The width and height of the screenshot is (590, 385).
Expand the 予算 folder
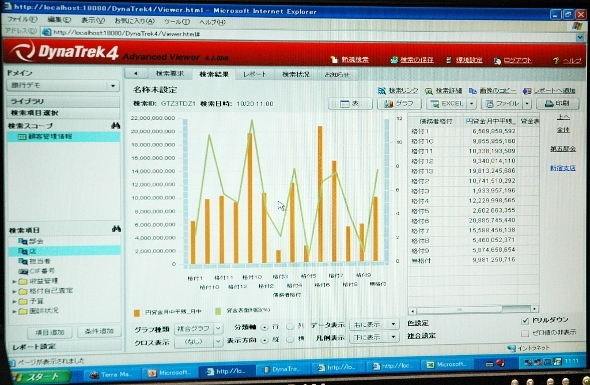click(x=14, y=301)
